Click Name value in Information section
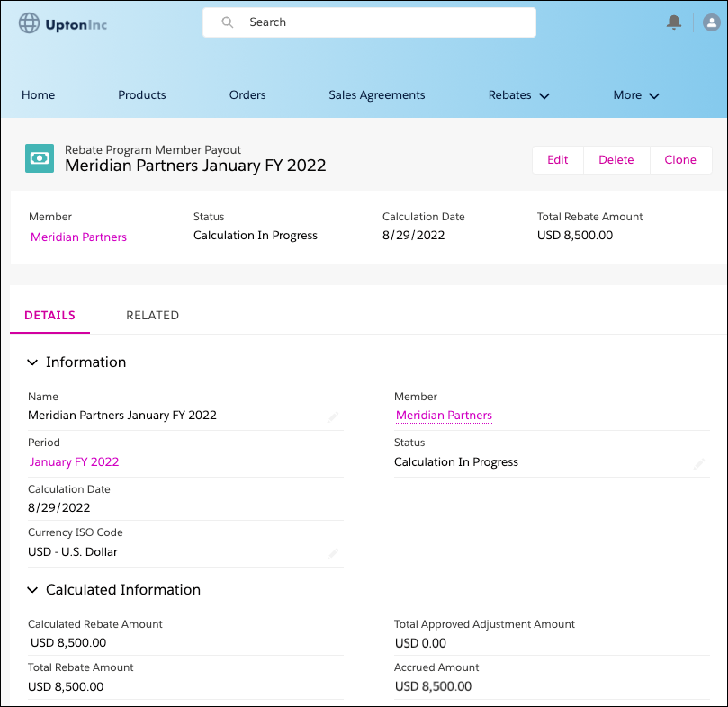The width and height of the screenshot is (728, 707). tap(122, 415)
